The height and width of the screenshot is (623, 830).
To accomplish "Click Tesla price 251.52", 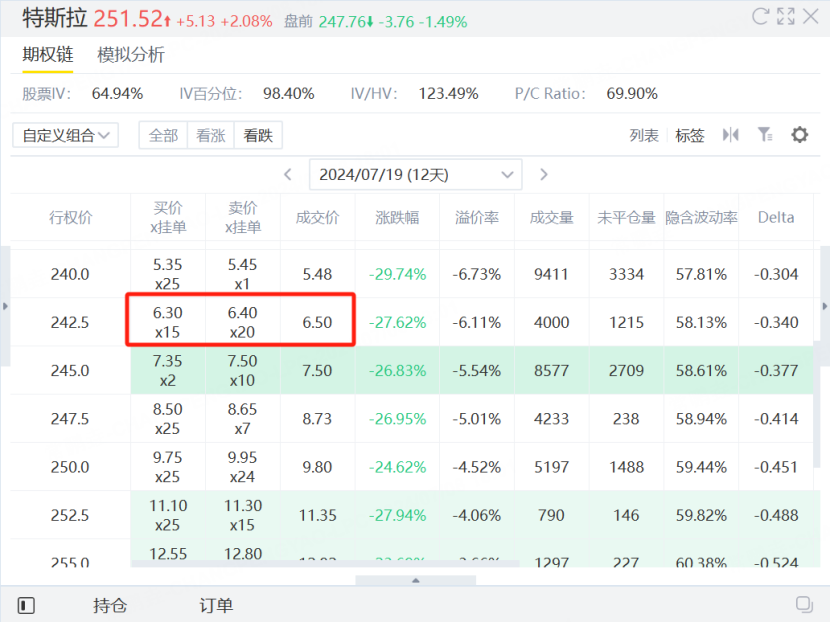I will pos(128,19).
